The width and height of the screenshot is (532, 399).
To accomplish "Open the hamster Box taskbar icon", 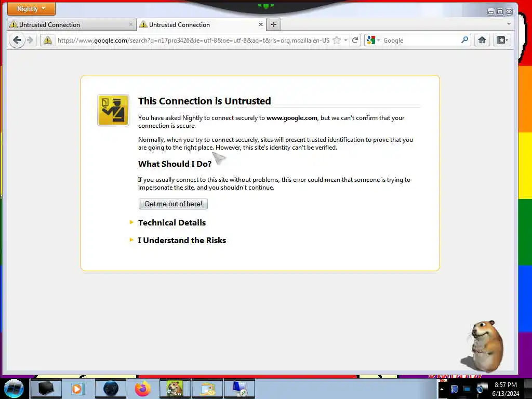I will [175, 389].
